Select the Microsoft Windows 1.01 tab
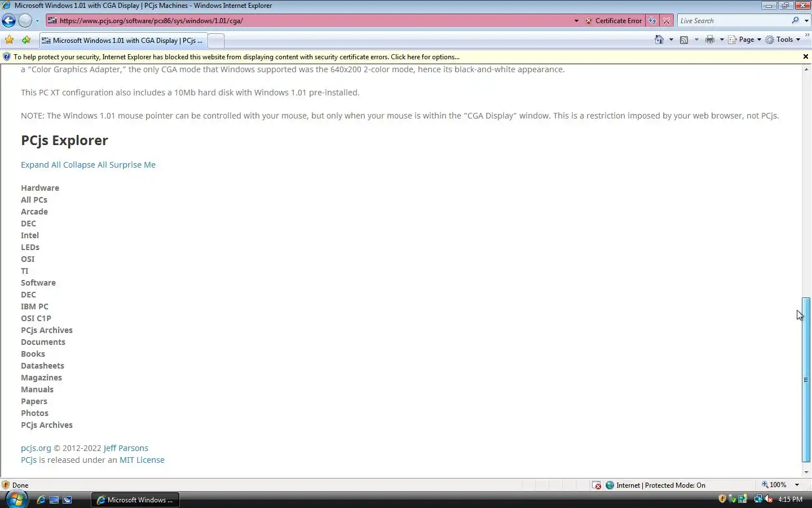 122,41
